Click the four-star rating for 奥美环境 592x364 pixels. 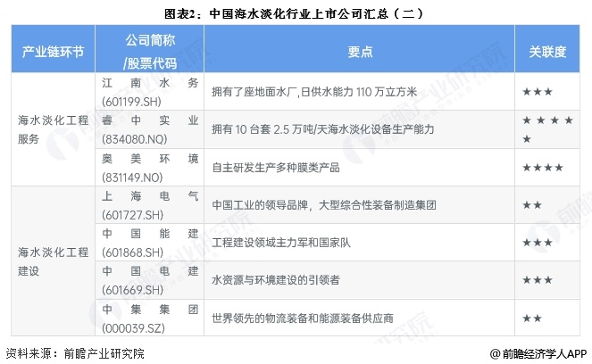click(543, 168)
